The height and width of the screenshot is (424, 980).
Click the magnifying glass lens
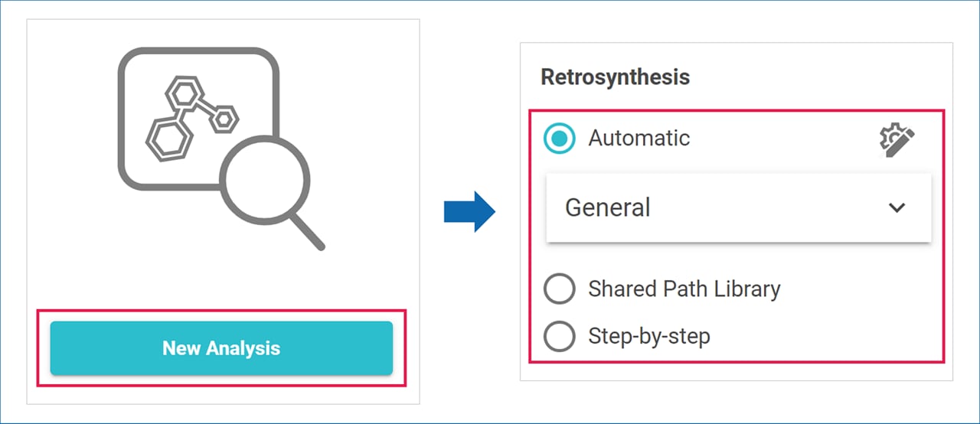click(264, 180)
